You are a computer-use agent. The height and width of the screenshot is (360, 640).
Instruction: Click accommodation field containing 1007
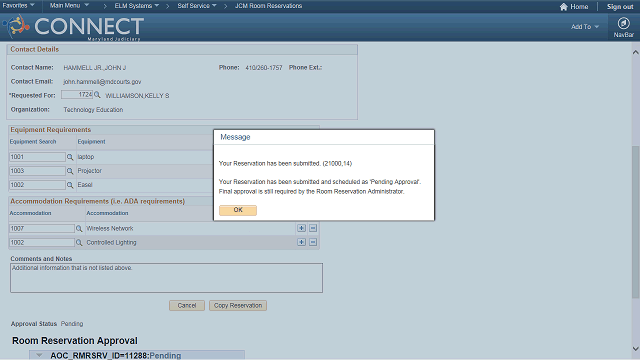click(42, 229)
